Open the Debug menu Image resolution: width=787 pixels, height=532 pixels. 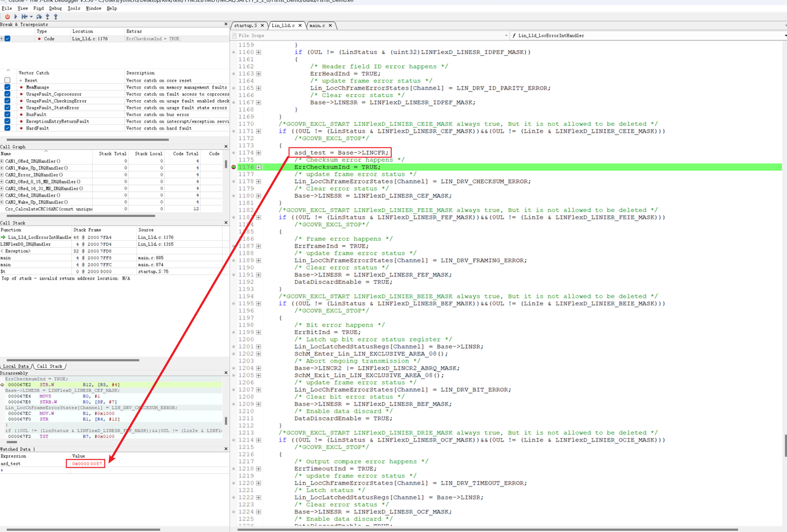(55, 9)
